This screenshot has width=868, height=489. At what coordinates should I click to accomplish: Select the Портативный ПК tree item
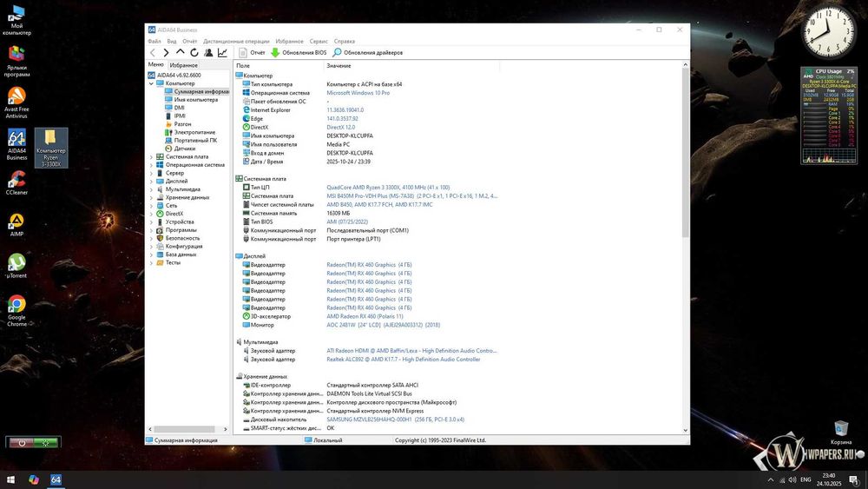pos(191,141)
